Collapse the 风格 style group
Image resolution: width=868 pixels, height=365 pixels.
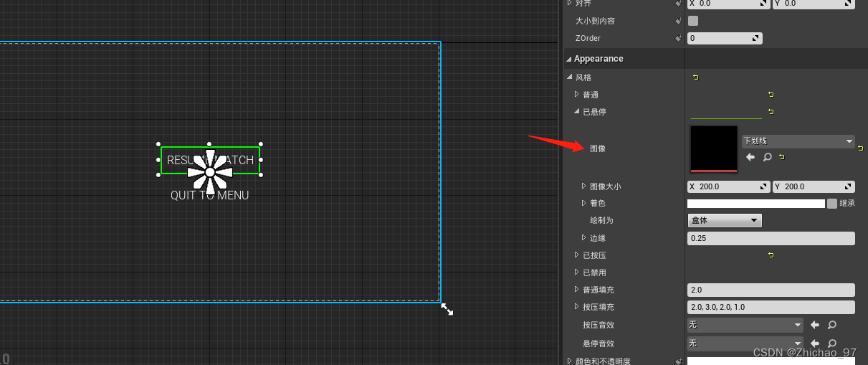click(569, 77)
